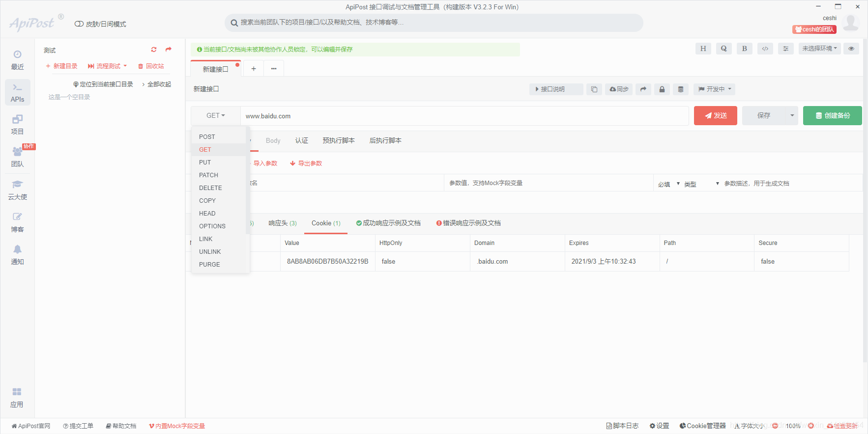868x434 pixels.
Task: Open the 成功响应示例及文档 tab
Action: click(388, 223)
